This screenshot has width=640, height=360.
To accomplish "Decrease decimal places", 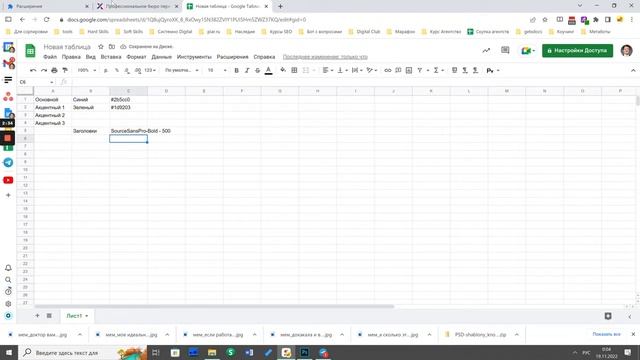I will 127,70.
